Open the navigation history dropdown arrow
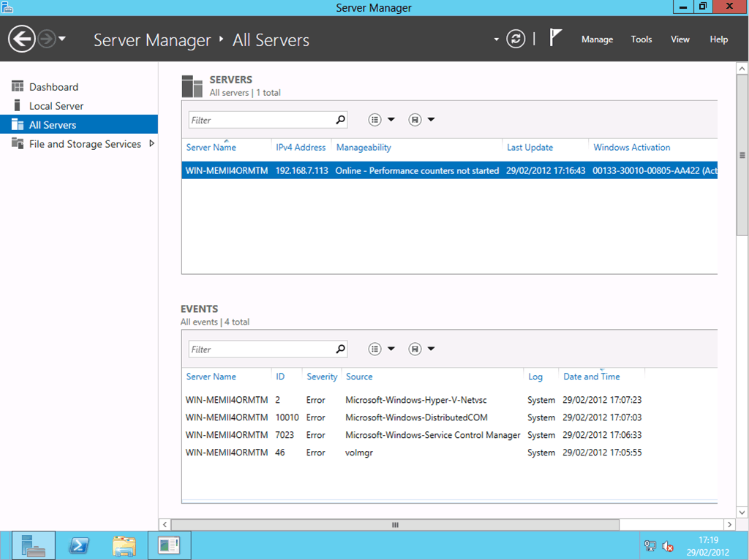 point(62,39)
